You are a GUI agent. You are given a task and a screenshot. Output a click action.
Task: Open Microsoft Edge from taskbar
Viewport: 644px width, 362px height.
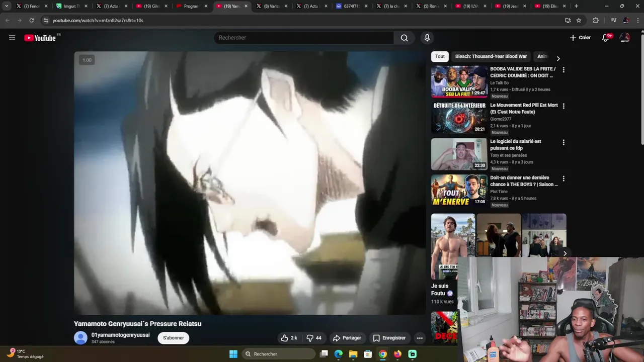click(x=339, y=354)
